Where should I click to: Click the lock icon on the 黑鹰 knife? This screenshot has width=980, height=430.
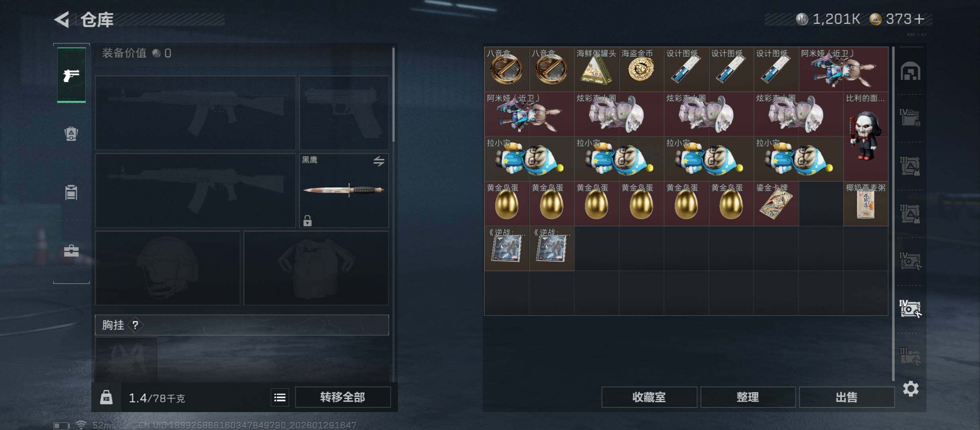pyautogui.click(x=307, y=220)
